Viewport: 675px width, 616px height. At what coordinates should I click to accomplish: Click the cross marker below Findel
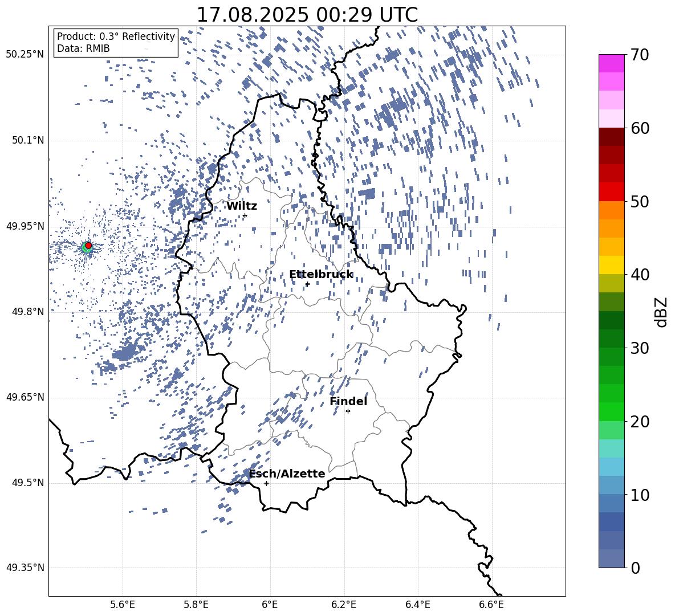[348, 411]
